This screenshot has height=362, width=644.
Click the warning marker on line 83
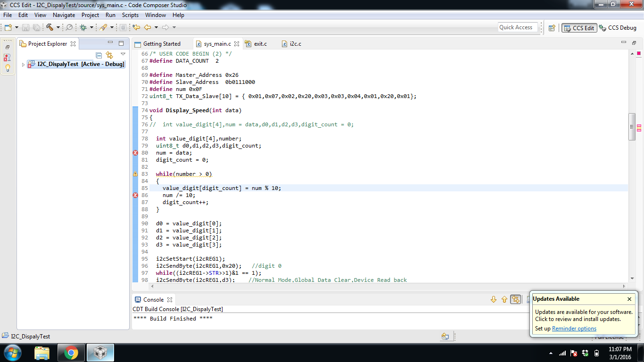(135, 174)
